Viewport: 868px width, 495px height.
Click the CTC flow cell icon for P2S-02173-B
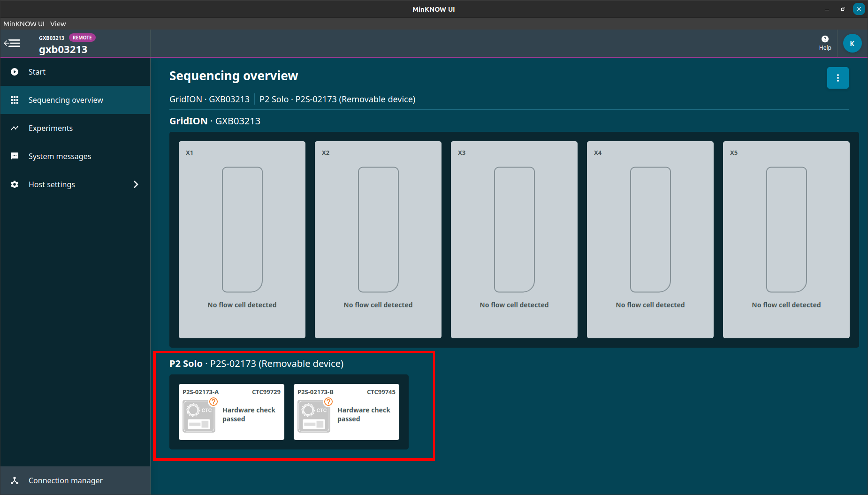click(314, 416)
